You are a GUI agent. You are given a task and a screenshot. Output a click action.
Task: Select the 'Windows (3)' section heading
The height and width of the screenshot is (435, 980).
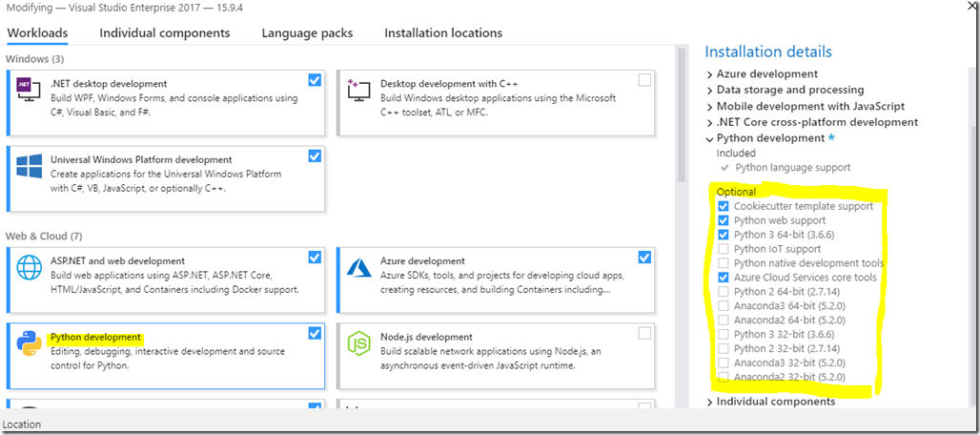(x=35, y=59)
